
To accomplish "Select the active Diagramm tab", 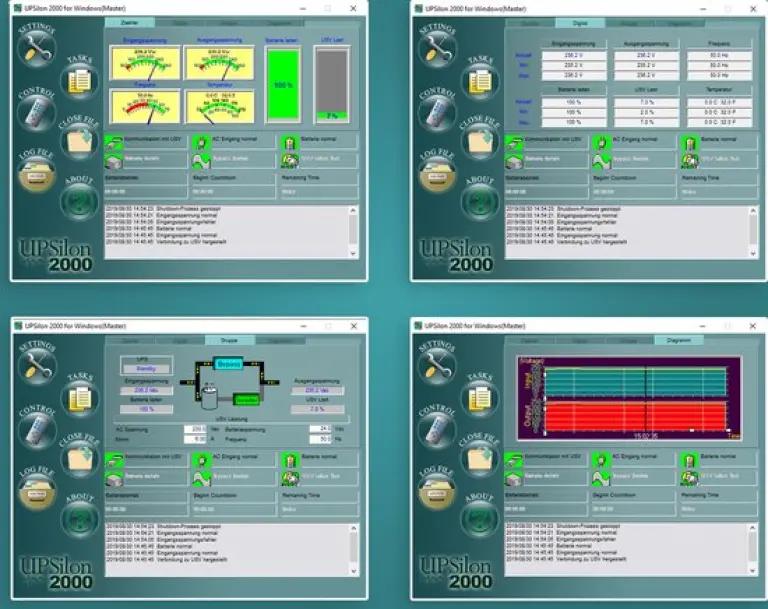I will coord(679,340).
